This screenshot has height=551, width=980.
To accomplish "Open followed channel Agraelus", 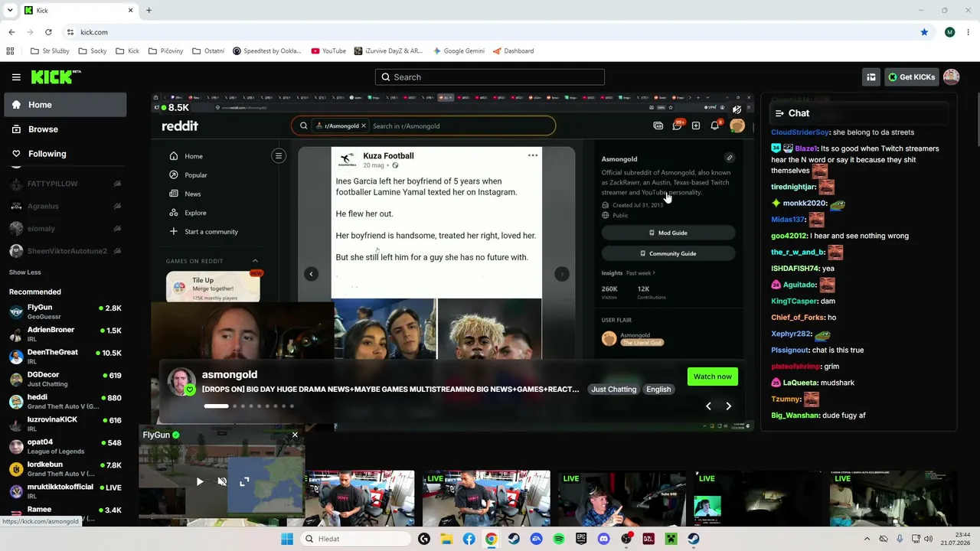I will [x=65, y=206].
